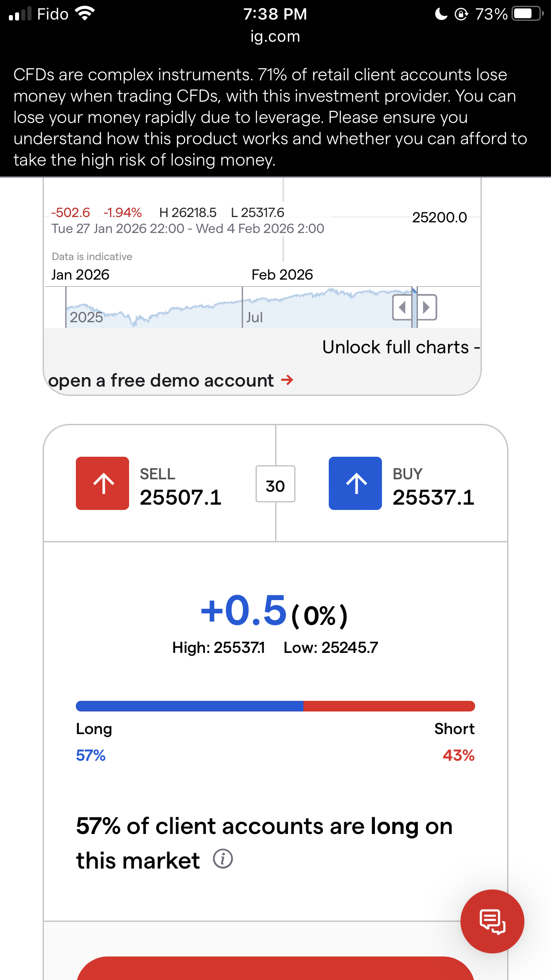Tap the red SELL arrow button
Screen dimensions: 551x980
(102, 483)
